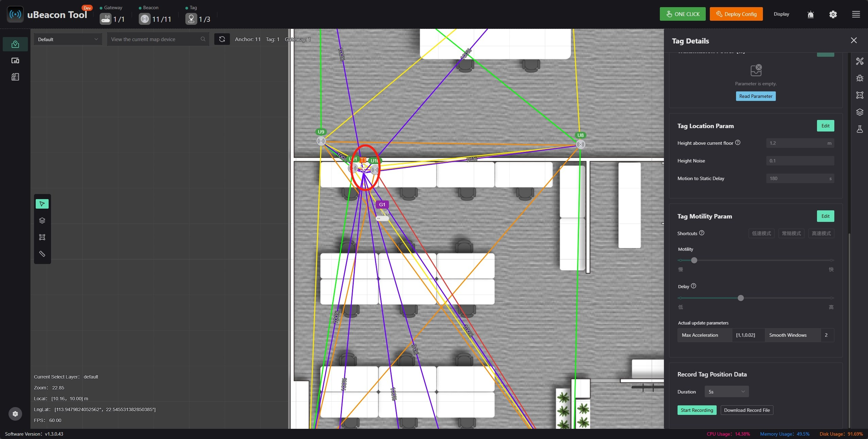Open the bug debug icon in right sidebar
Screen dimensions: 868x439
click(859, 78)
